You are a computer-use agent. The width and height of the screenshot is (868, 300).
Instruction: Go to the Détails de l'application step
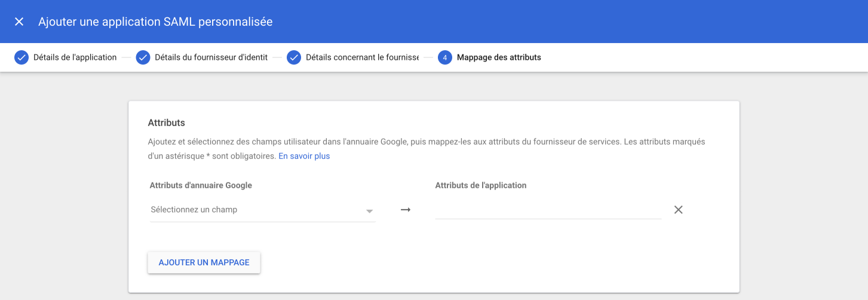click(x=75, y=57)
